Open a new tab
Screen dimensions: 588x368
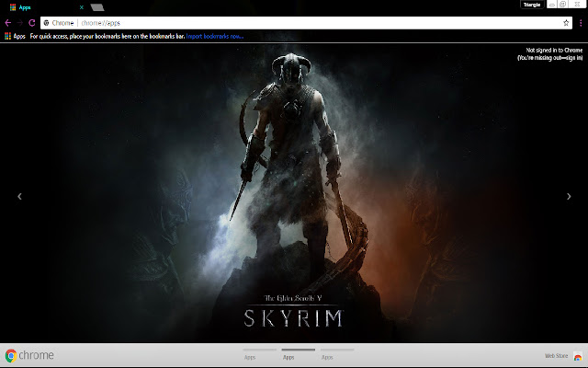(96, 6)
